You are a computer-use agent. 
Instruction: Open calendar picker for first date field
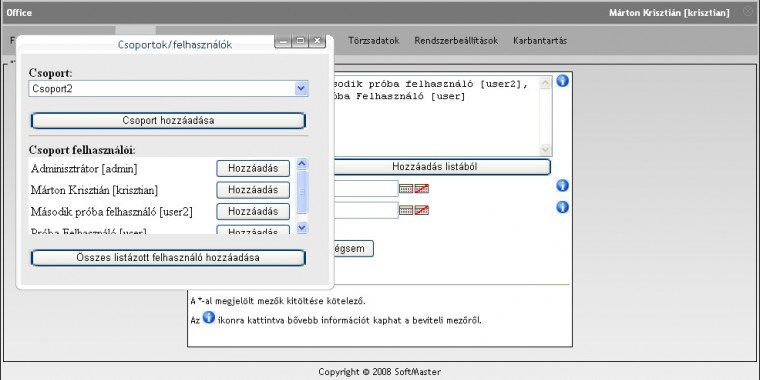tap(406, 189)
